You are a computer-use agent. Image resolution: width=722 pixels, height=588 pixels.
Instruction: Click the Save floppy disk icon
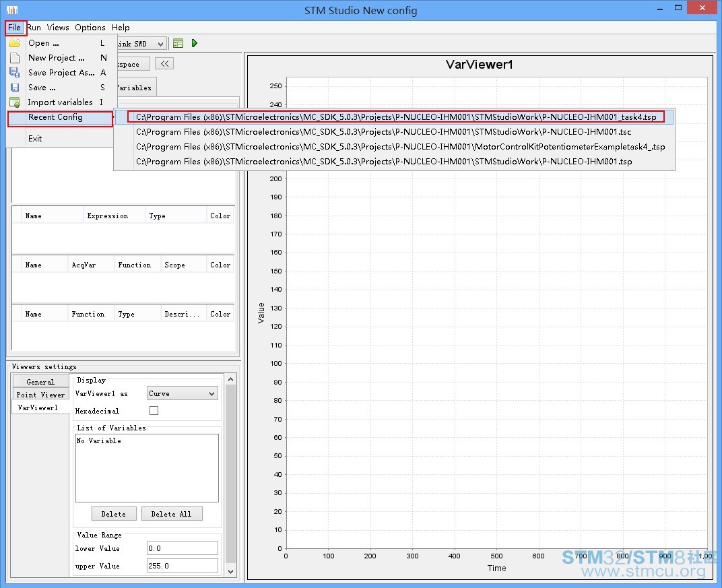pos(15,87)
